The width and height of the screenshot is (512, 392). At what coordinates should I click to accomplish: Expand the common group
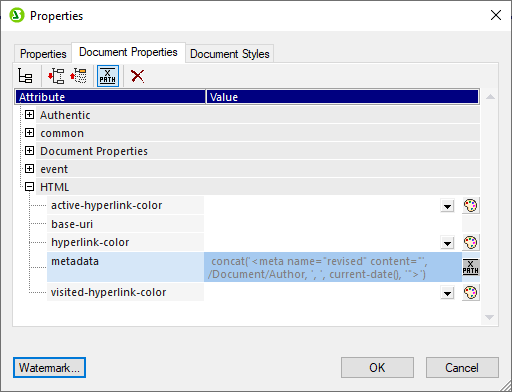(29, 133)
